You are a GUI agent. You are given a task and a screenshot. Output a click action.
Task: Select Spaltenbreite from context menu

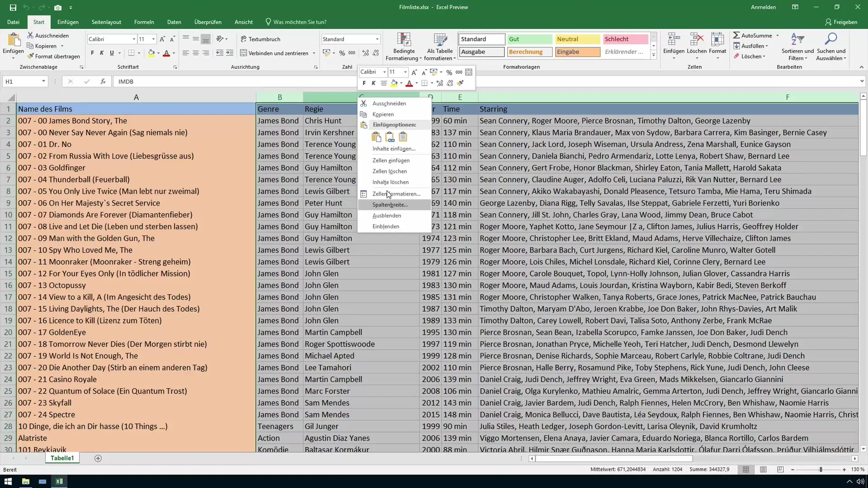pyautogui.click(x=390, y=204)
